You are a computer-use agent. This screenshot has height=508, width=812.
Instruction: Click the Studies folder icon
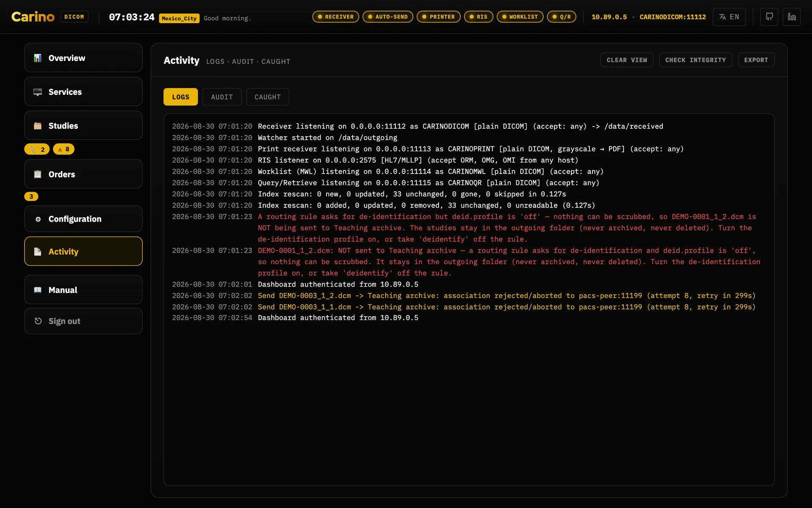[38, 126]
